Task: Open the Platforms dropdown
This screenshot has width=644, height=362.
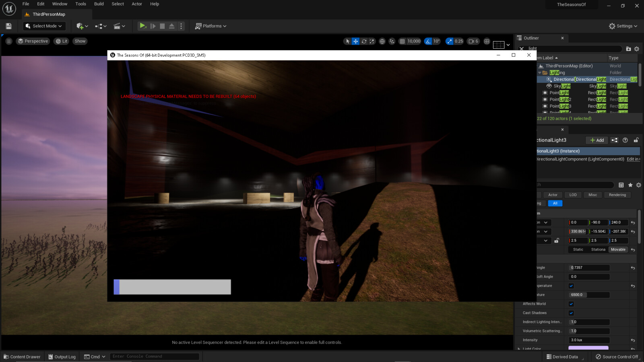Action: click(x=211, y=26)
